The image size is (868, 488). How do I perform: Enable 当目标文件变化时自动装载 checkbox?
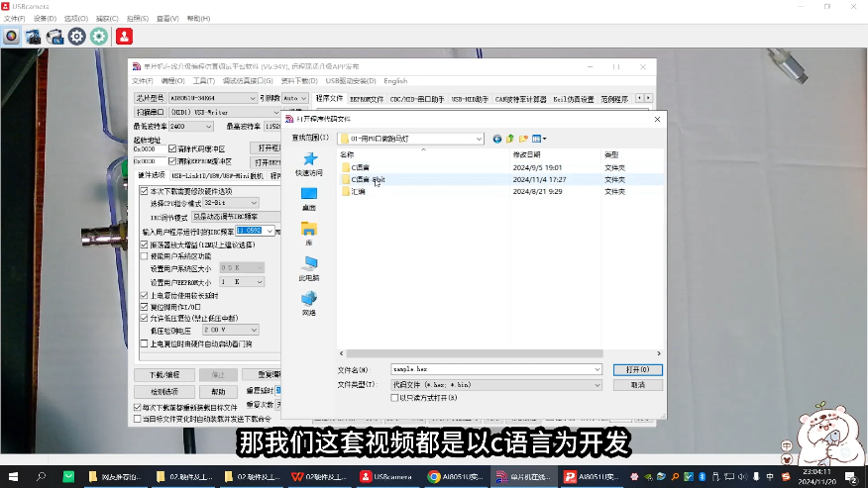[x=138, y=419]
